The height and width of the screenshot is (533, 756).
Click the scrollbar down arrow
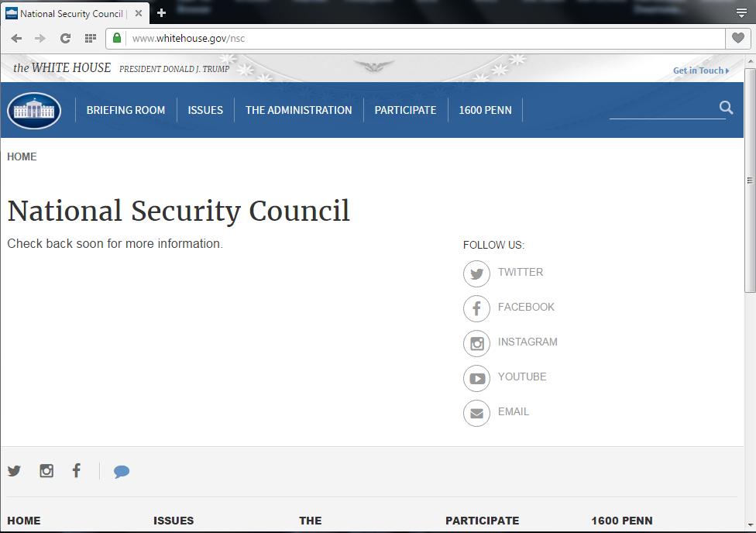[x=750, y=524]
